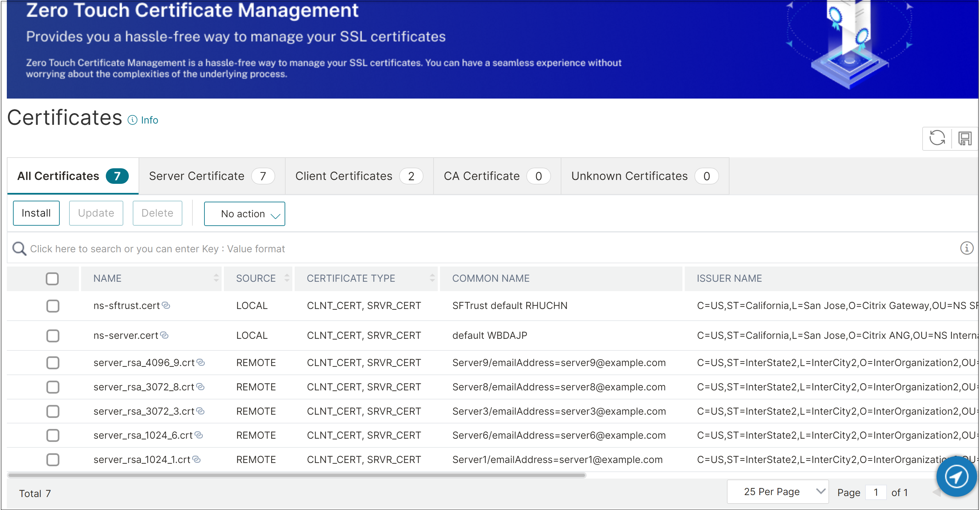This screenshot has width=980, height=510.
Task: Click the horizontal table scrollbar
Action: tap(297, 475)
